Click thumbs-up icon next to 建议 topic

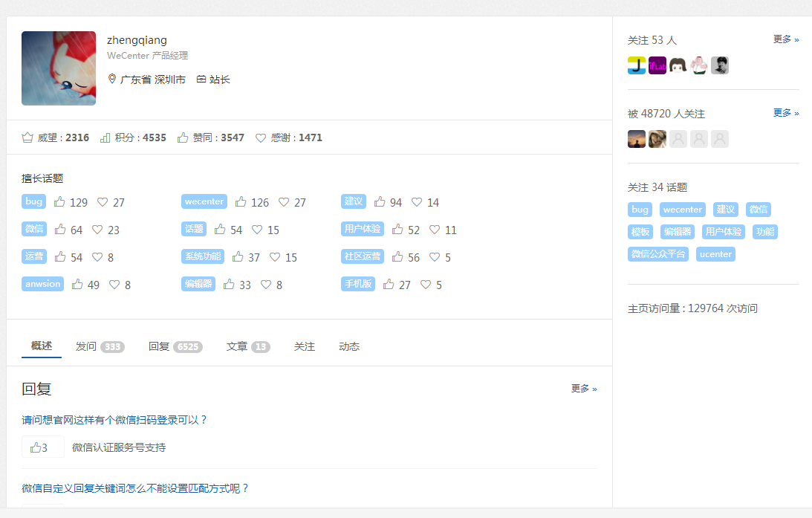tap(380, 202)
